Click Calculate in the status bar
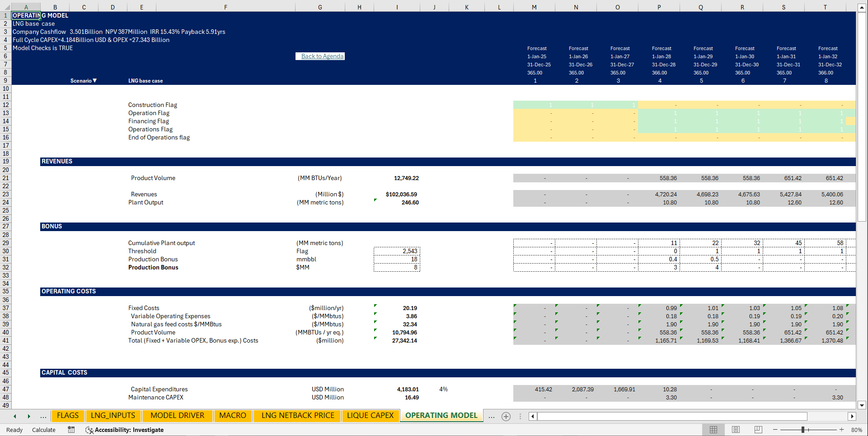This screenshot has height=436, width=868. click(43, 430)
